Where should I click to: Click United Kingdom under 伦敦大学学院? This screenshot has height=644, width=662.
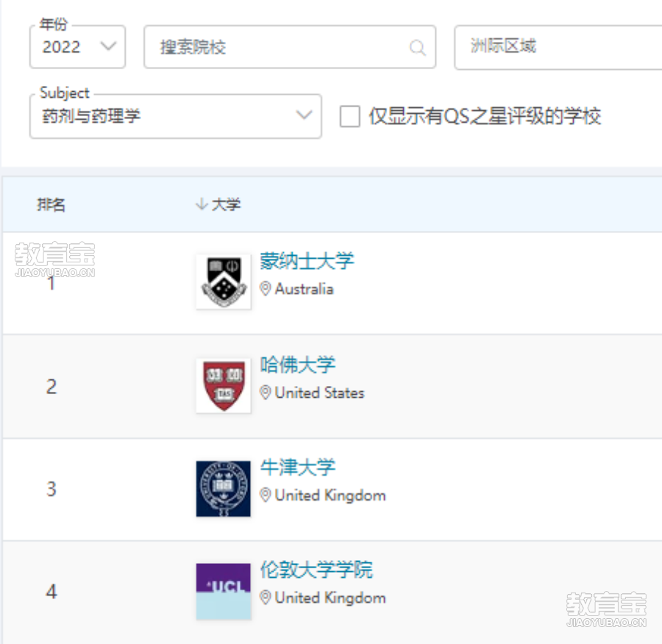(330, 598)
